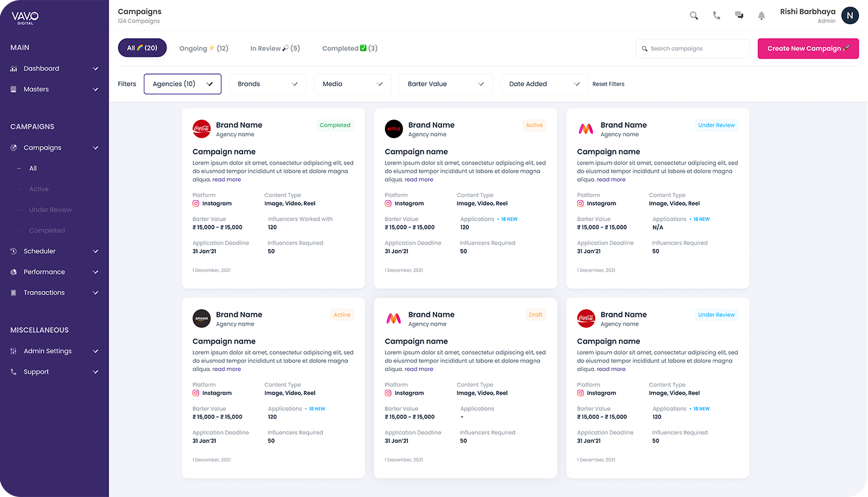Collapse the Campaigns section in sidebar
The image size is (868, 497).
pyautogui.click(x=95, y=147)
